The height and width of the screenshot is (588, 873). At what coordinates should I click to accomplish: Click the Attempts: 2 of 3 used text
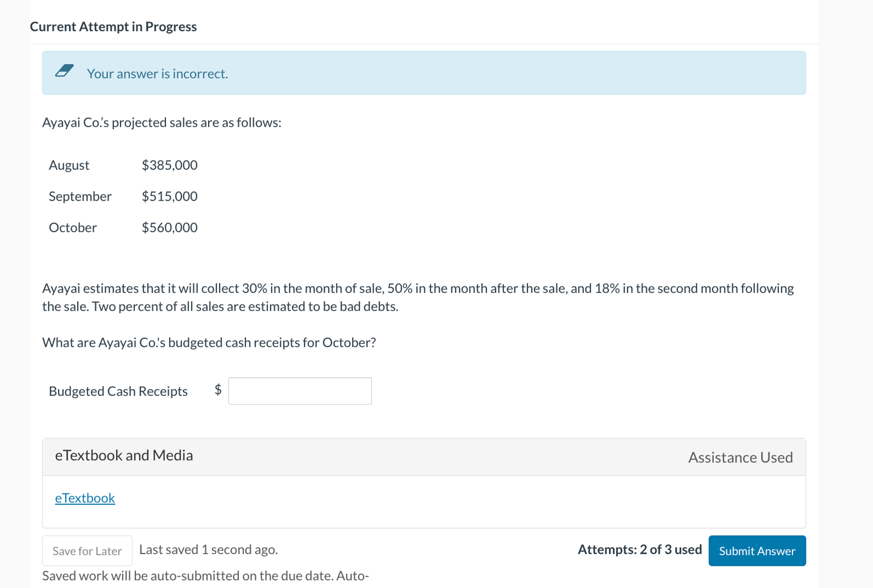(639, 549)
